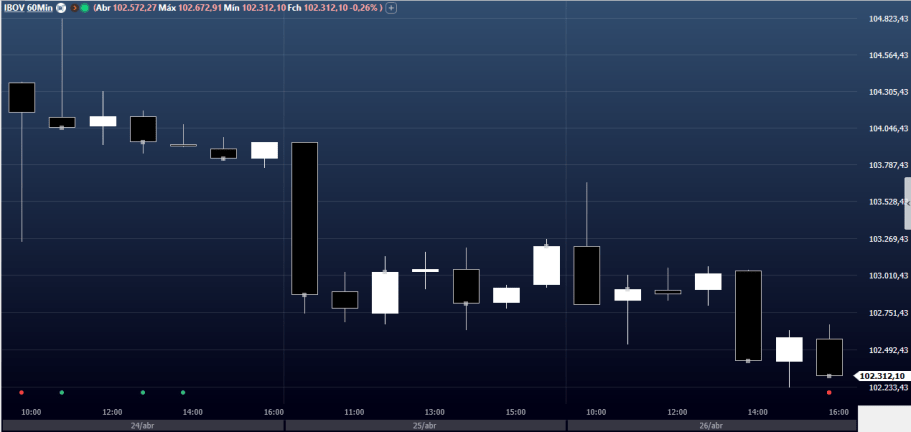Screen dimensions: 911x432
Task: Click the large black candle at 25/abr open
Action: (x=304, y=218)
